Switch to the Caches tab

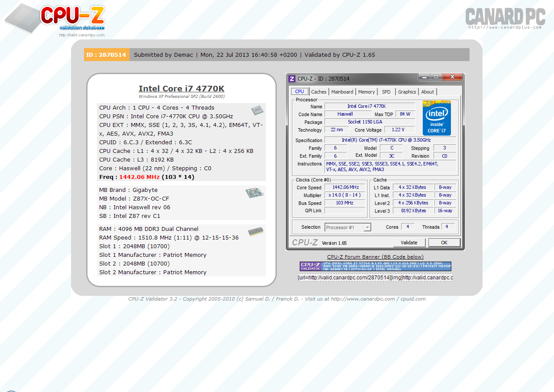tap(319, 92)
